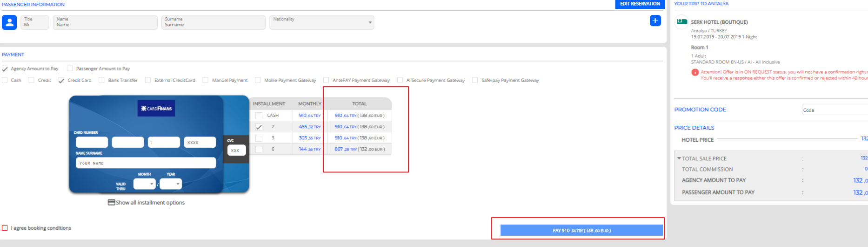Click the Edit Reservation button
The width and height of the screenshot is (868, 247).
tap(640, 4)
